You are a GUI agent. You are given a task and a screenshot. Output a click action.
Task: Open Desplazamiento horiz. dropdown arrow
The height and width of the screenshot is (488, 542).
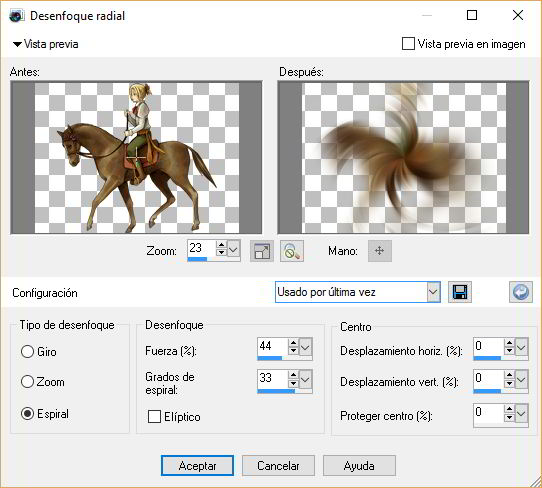point(521,347)
